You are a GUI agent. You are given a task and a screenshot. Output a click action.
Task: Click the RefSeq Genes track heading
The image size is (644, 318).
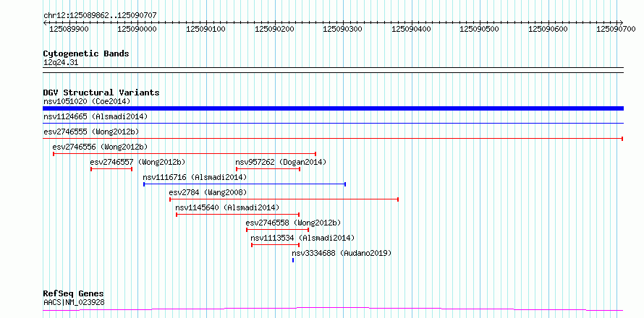tap(74, 294)
